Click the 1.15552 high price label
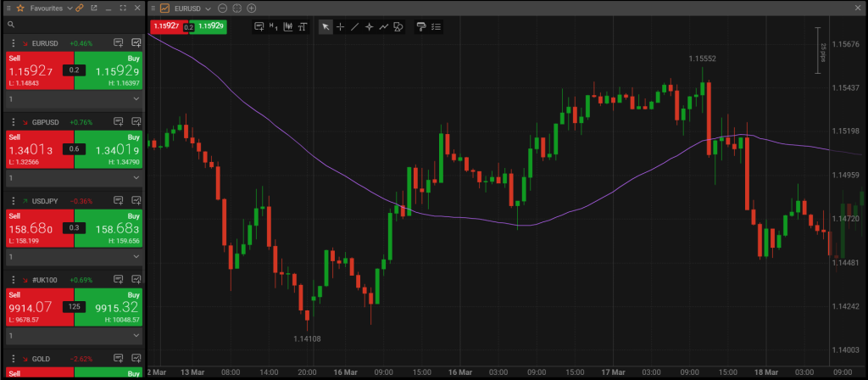Viewport: 868px width, 380px height. tap(703, 59)
